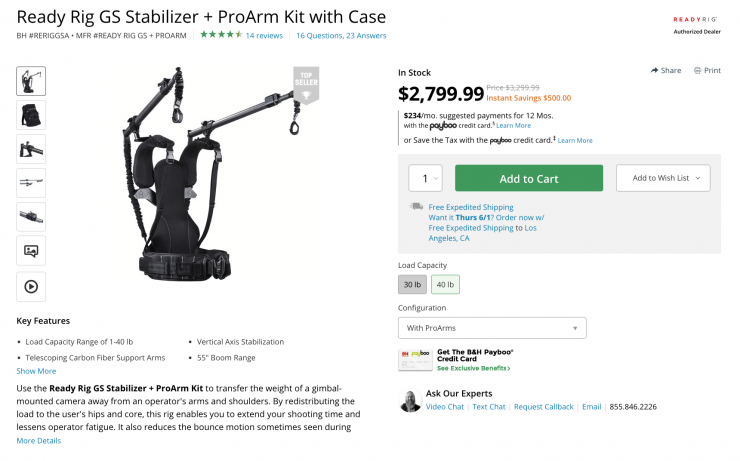Click the star rating icons
Viewport: 740px width, 461px height.
220,35
